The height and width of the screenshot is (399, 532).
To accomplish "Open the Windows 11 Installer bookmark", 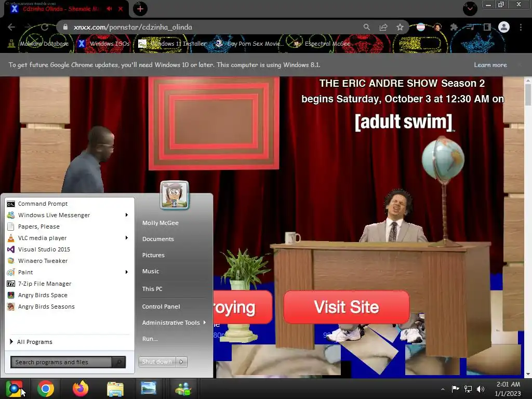I will tap(172, 44).
